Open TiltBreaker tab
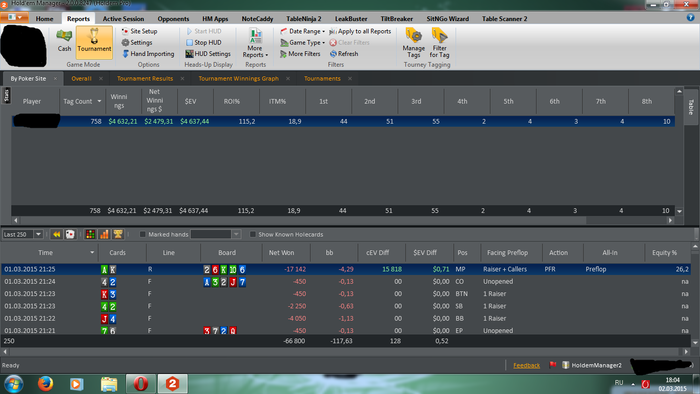 (x=396, y=19)
